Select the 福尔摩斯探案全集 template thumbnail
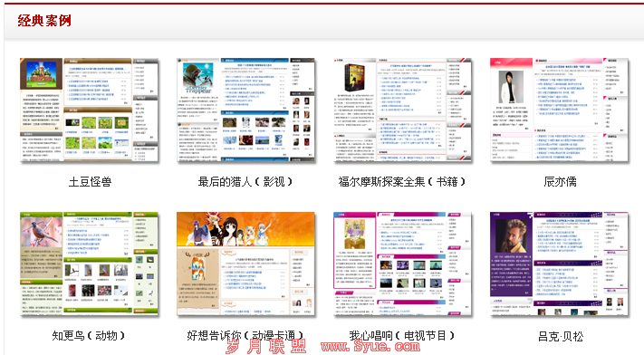 (x=402, y=110)
